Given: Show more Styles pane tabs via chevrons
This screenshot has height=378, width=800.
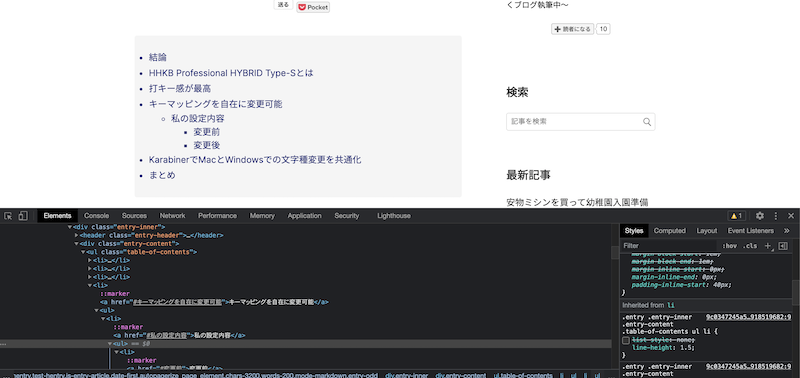Looking at the screenshot, I should pos(786,231).
